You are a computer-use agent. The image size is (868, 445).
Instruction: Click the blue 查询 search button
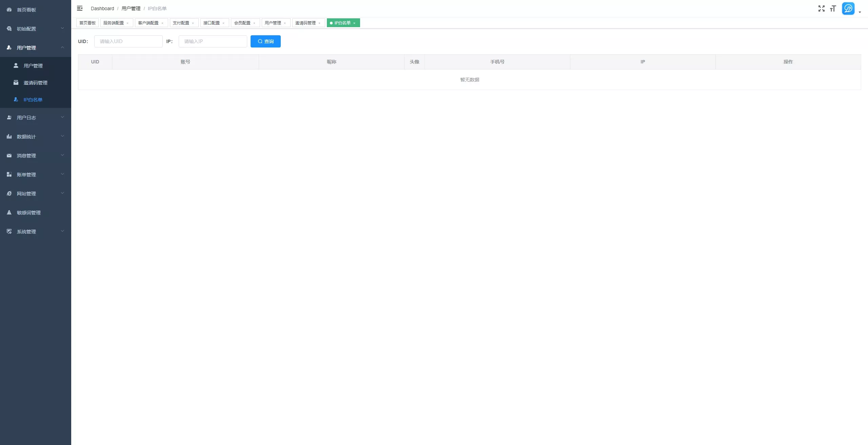(x=265, y=41)
